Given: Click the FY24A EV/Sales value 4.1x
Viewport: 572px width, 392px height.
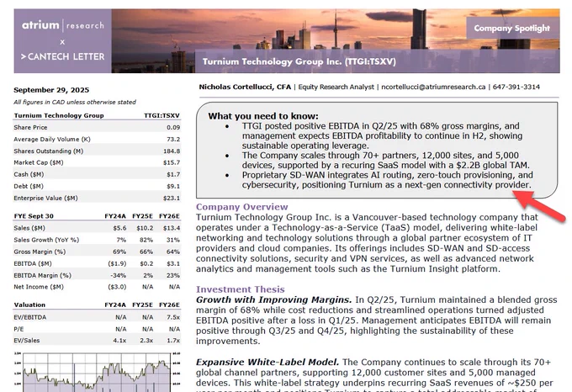Looking at the screenshot, I should point(119,340).
